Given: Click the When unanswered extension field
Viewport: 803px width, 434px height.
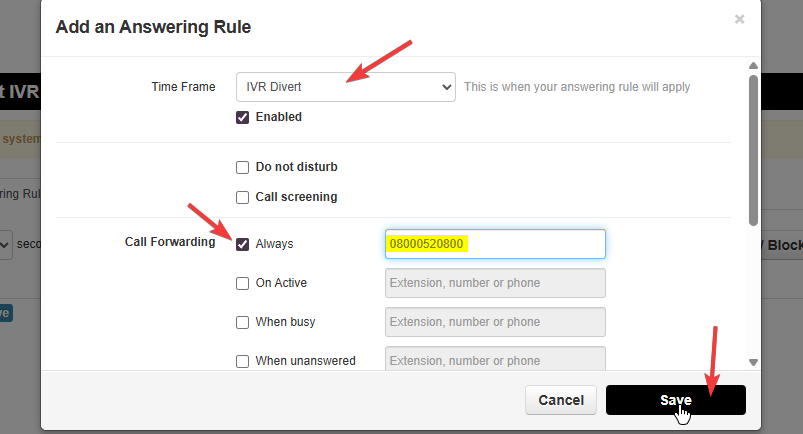Looking at the screenshot, I should point(495,359).
